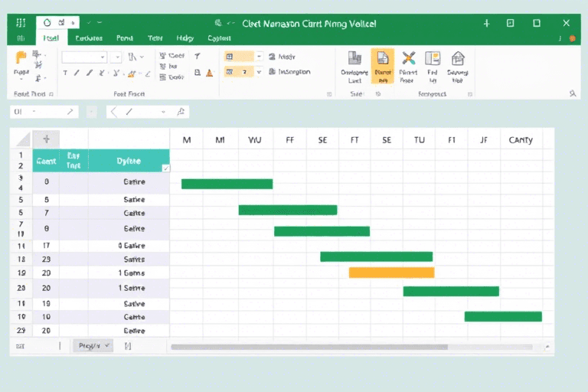This screenshot has width=588, height=392.
Task: Click the plus button above the table
Action: pyautogui.click(x=46, y=139)
